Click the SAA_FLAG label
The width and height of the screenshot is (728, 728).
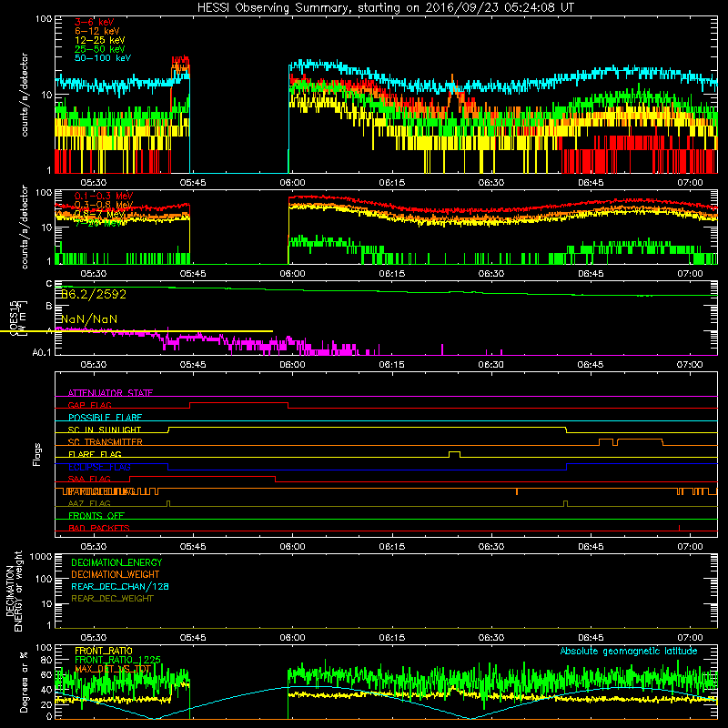tap(89, 479)
